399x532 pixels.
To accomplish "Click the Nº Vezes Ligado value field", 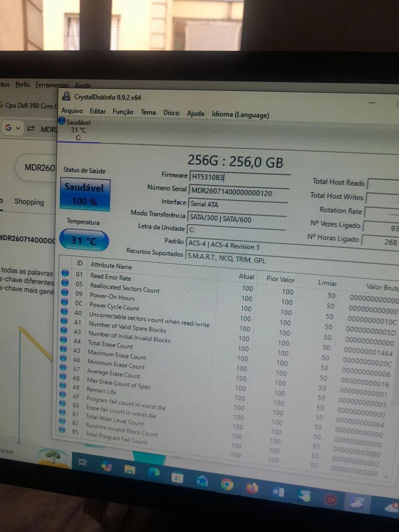I will [381, 228].
